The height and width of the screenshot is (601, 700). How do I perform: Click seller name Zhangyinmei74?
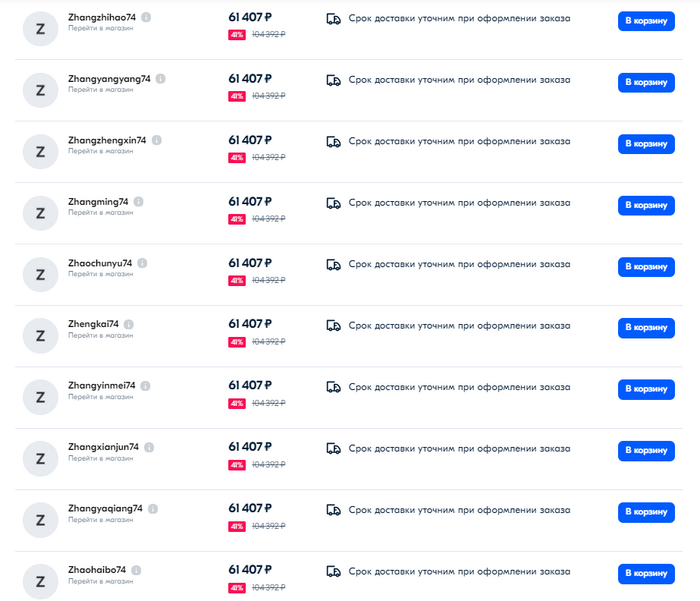tap(101, 386)
